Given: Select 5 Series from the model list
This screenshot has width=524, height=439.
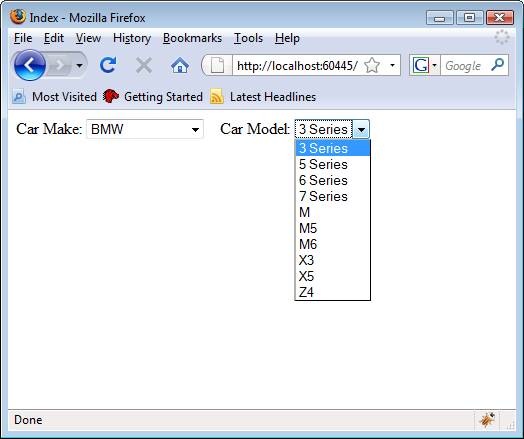Looking at the screenshot, I should (333, 164).
